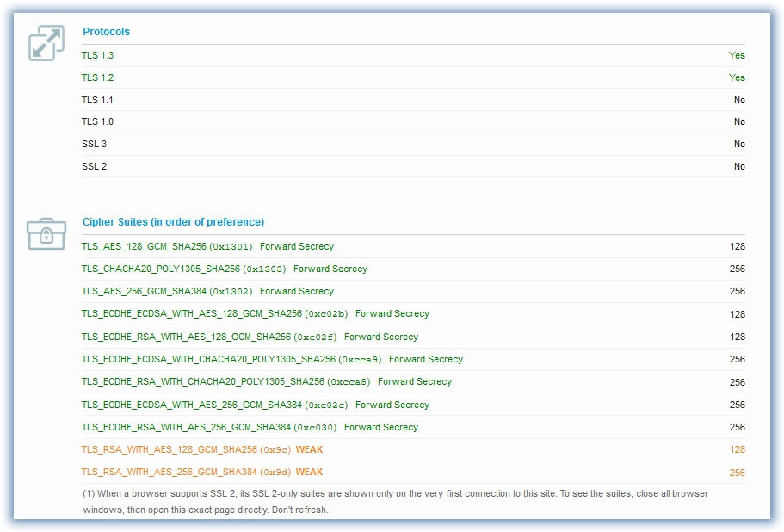Select TLS_CHACHA20_POLY1305_SHA256 cipher suite name
Viewport: 784px width, 532px height.
[x=161, y=269]
